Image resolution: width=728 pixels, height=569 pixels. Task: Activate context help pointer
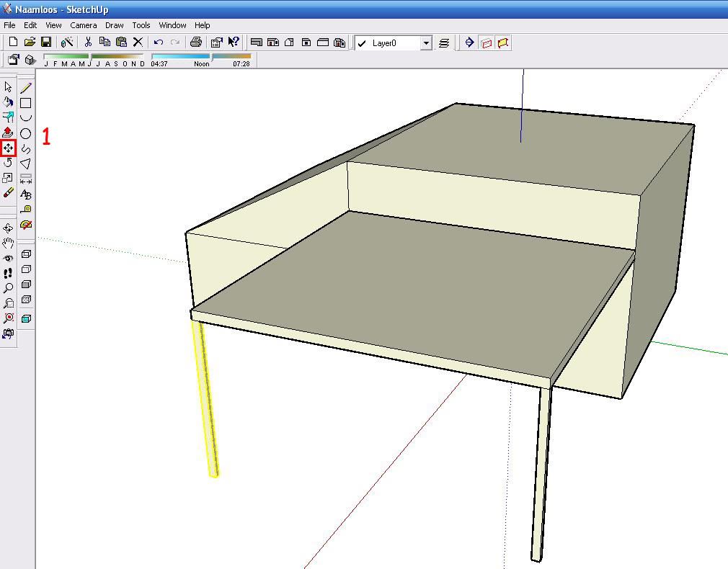point(234,42)
